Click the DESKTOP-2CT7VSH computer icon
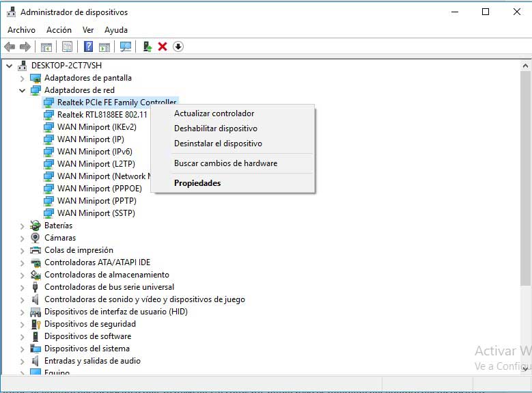532x393 pixels. coord(23,65)
